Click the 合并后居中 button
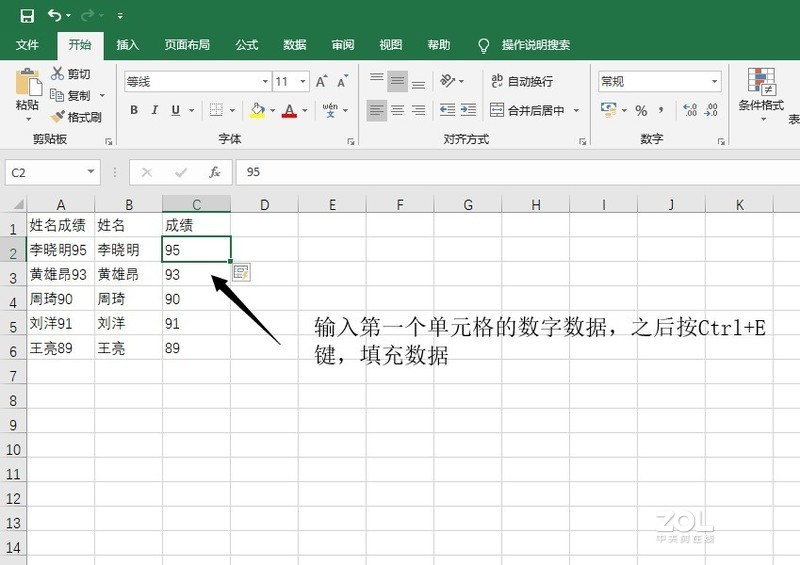This screenshot has width=800, height=565. coord(527,110)
